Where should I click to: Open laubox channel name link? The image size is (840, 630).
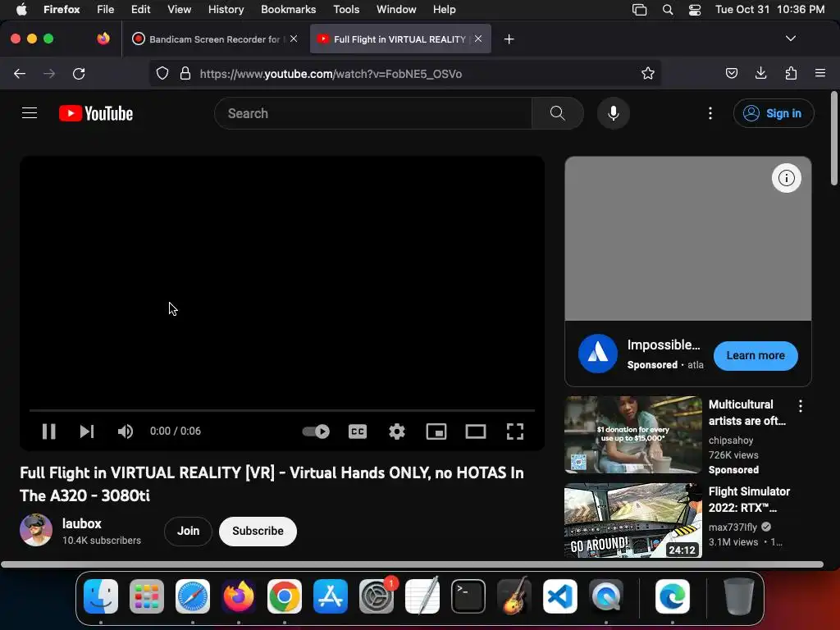[x=81, y=523]
